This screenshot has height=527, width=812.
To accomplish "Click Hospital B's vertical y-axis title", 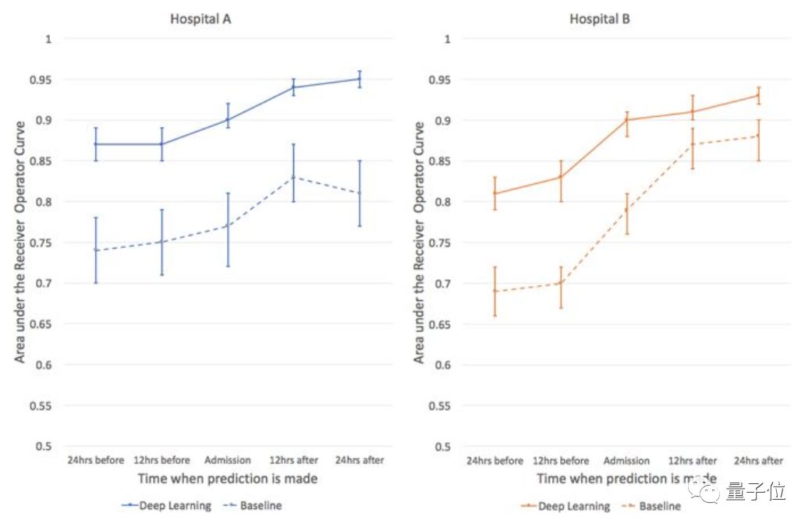I will [x=420, y=242].
